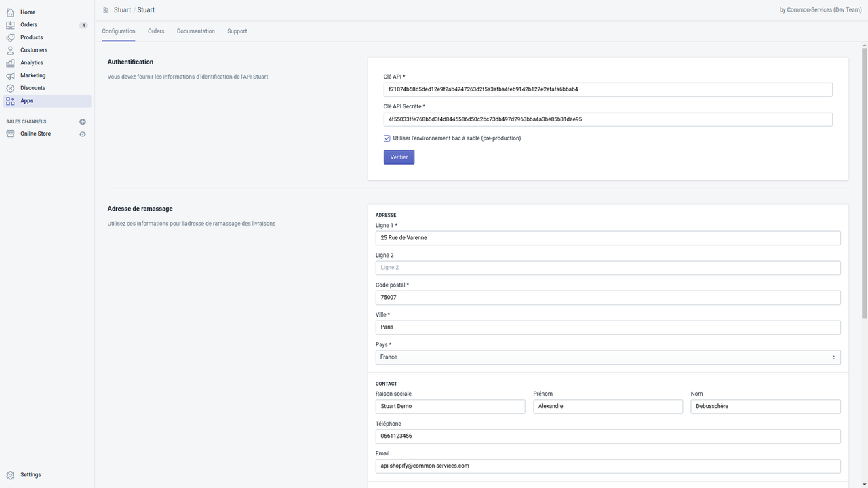
Task: Click into the Prénom field
Action: (608, 407)
